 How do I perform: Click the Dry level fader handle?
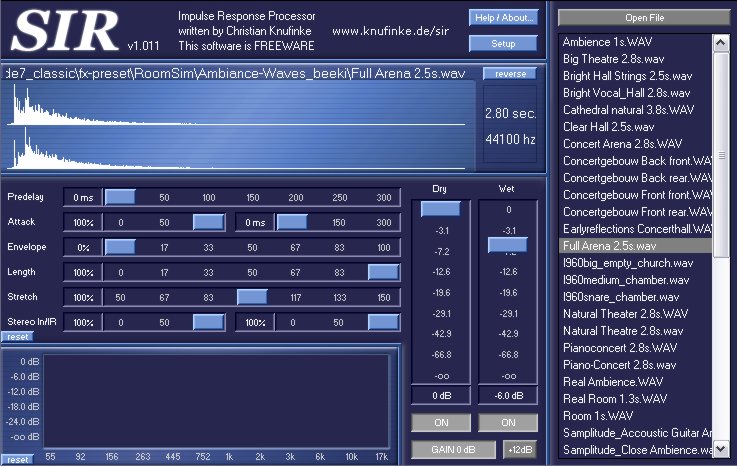click(440, 209)
